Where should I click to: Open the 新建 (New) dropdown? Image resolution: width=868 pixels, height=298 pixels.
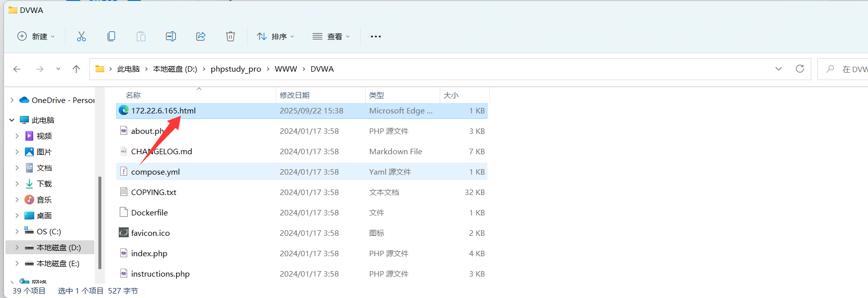coord(36,36)
